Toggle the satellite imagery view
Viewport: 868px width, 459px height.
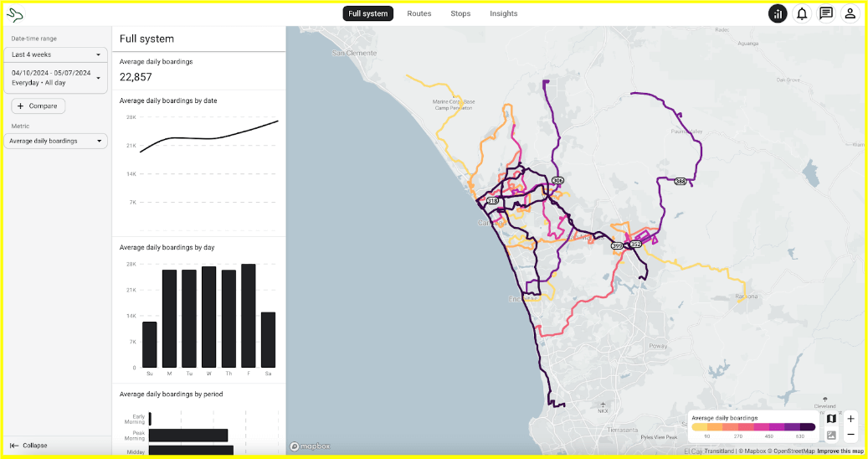point(831,435)
